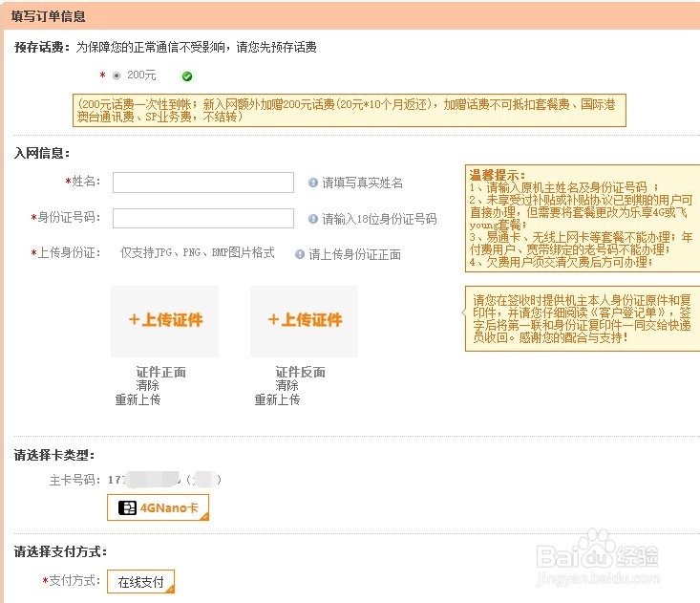The height and width of the screenshot is (603, 700).
Task: Click the 填写订单信息 header text
Action: coord(48,16)
